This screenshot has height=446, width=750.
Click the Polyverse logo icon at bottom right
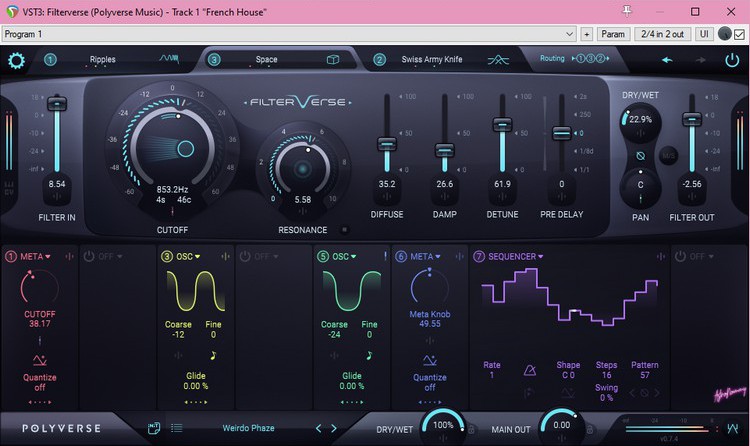pyautogui.click(x=732, y=428)
